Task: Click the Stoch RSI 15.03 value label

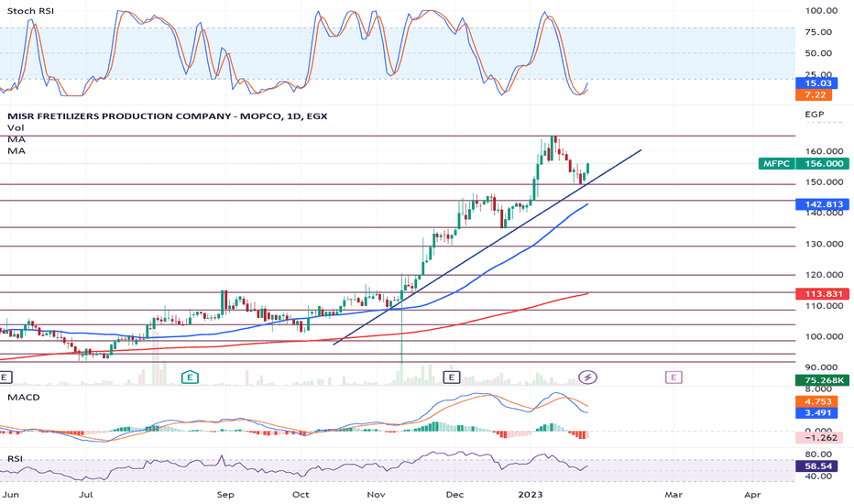Action: [x=816, y=83]
